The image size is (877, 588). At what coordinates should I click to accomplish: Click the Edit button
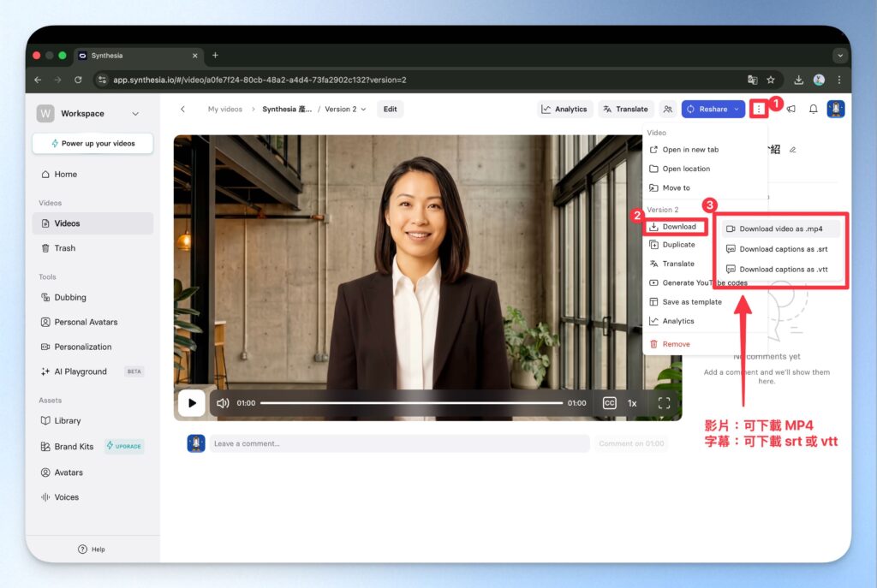pyautogui.click(x=390, y=109)
